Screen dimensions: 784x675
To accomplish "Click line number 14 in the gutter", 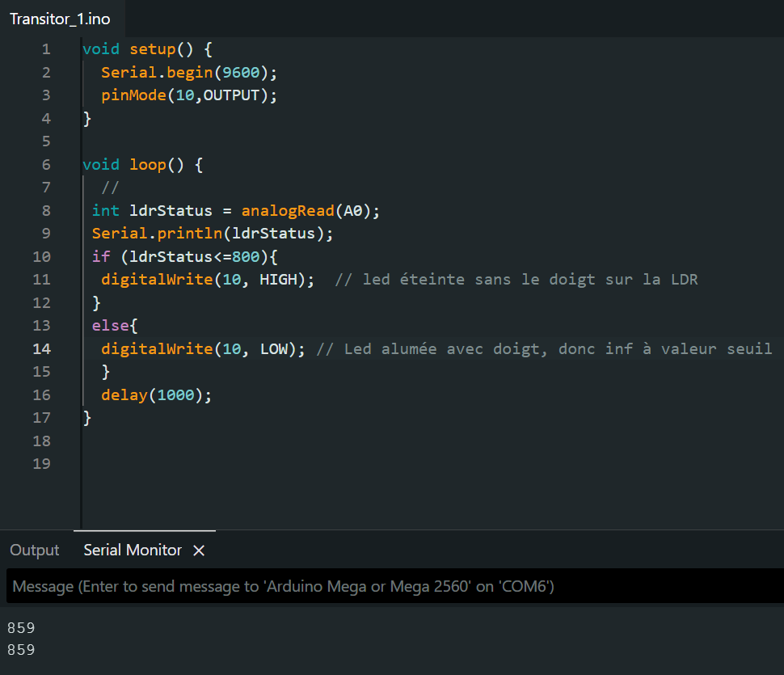I will click(x=42, y=349).
